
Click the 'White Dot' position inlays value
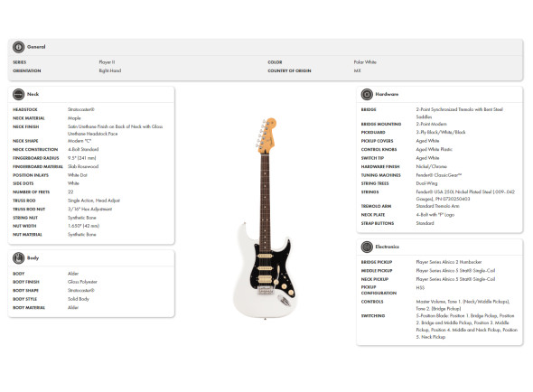tap(77, 175)
